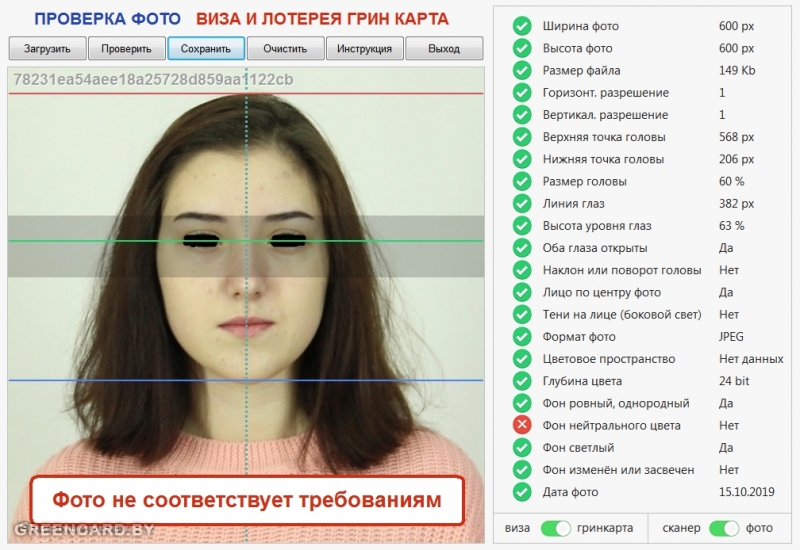Screen dimensions: 800x550
Task: Click the photo date 15.10.2019
Action: (x=746, y=492)
